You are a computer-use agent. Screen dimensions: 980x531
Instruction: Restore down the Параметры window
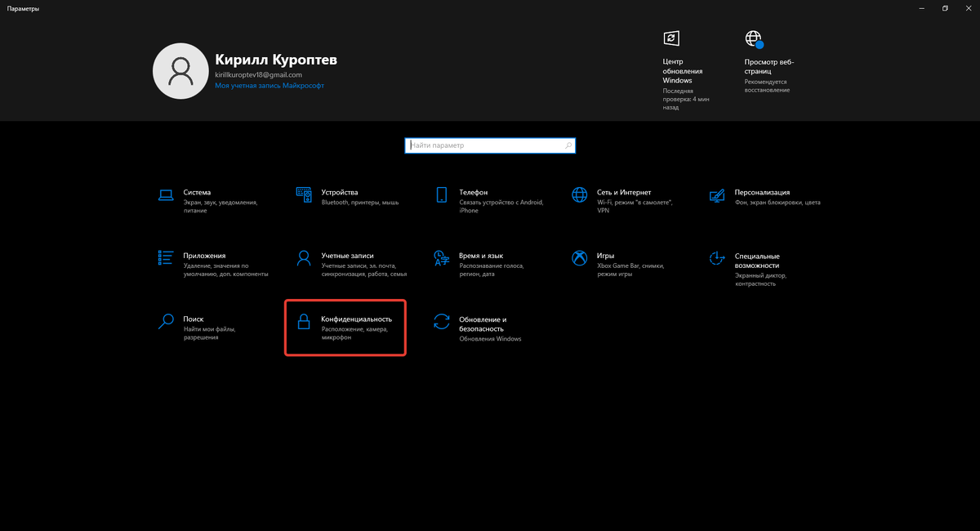[x=945, y=8]
